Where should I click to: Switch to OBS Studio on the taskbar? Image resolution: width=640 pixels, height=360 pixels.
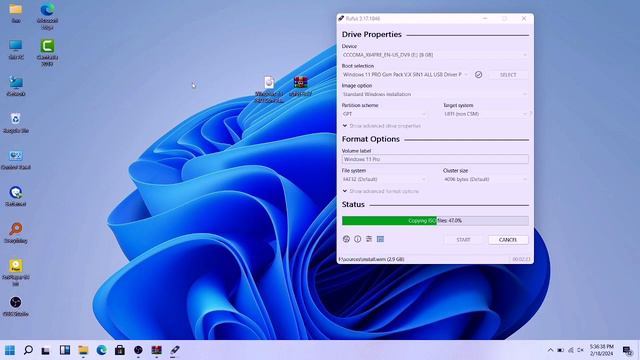[x=138, y=350]
